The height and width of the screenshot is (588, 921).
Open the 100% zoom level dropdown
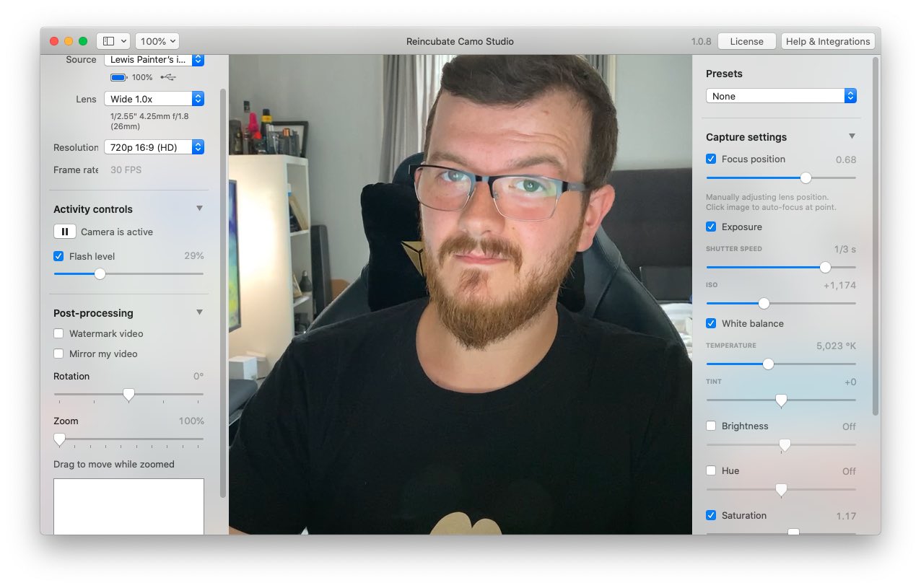click(x=157, y=41)
